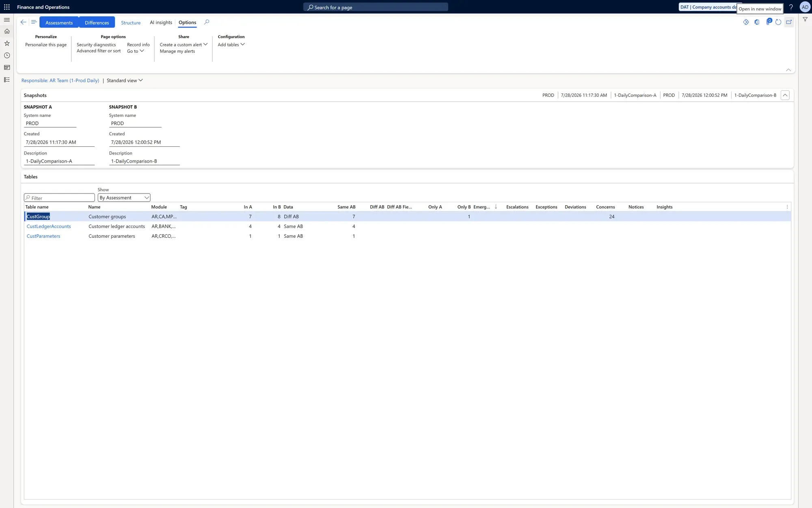
Task: Sort by the Table name column header
Action: (x=37, y=207)
